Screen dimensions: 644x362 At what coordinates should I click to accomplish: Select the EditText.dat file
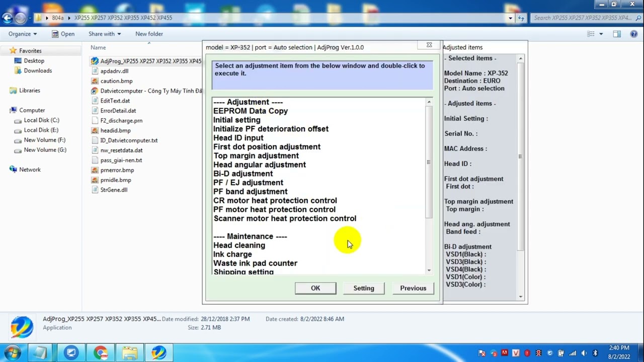[115, 101]
